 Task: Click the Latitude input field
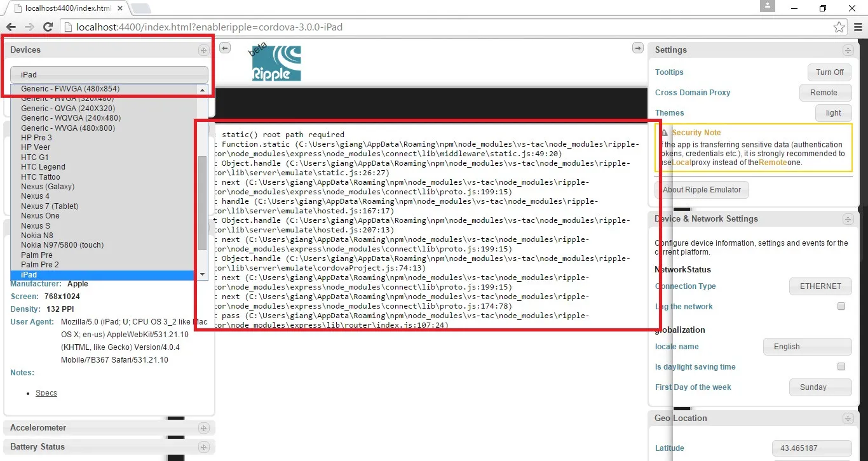coord(812,448)
